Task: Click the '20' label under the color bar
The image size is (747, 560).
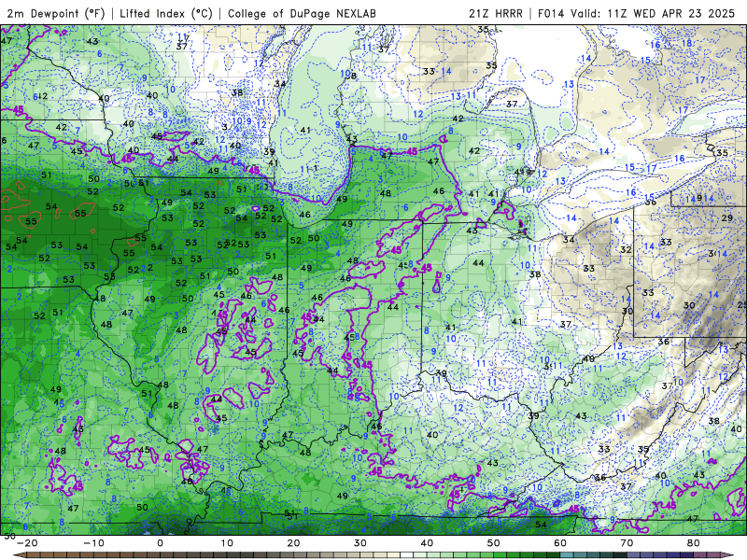Action: [x=293, y=543]
